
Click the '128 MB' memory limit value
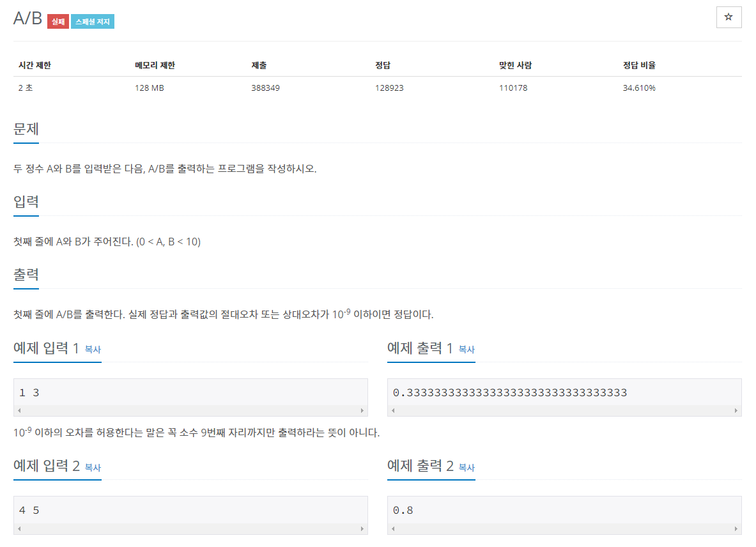pos(150,88)
